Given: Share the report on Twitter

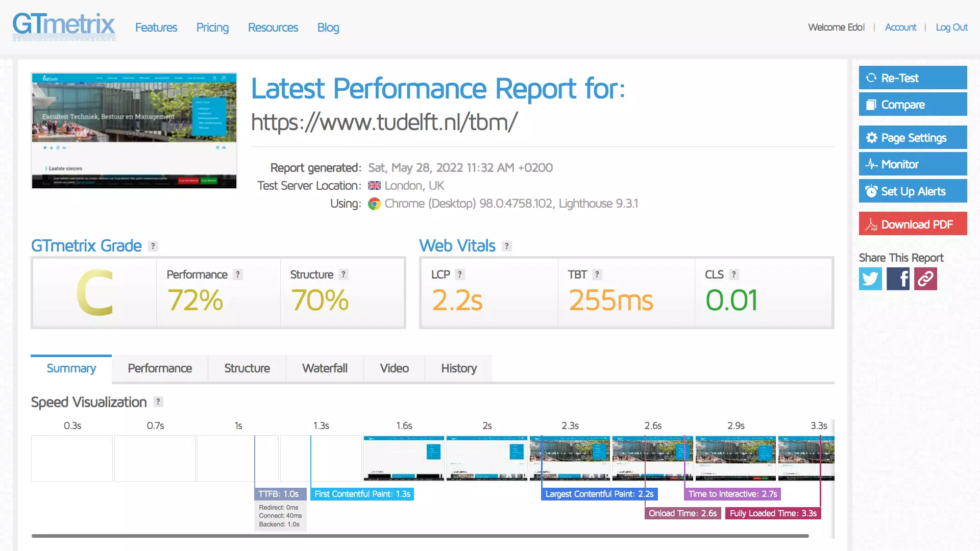Looking at the screenshot, I should [x=870, y=279].
